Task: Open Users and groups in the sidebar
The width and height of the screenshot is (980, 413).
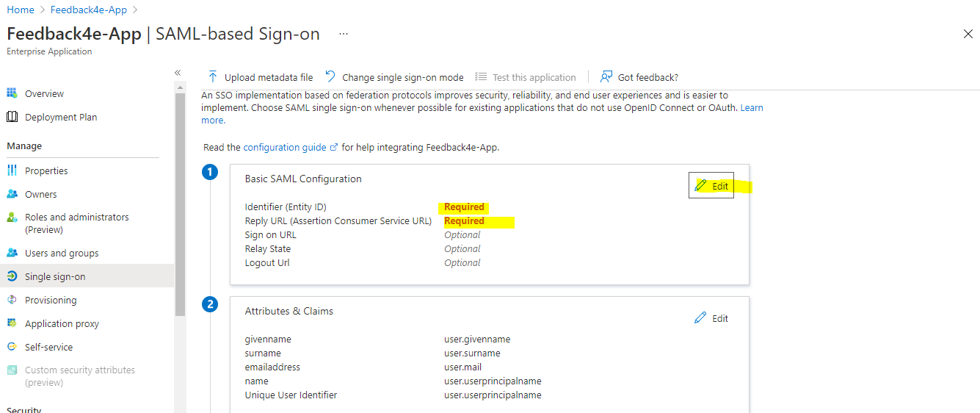Action: tap(62, 253)
